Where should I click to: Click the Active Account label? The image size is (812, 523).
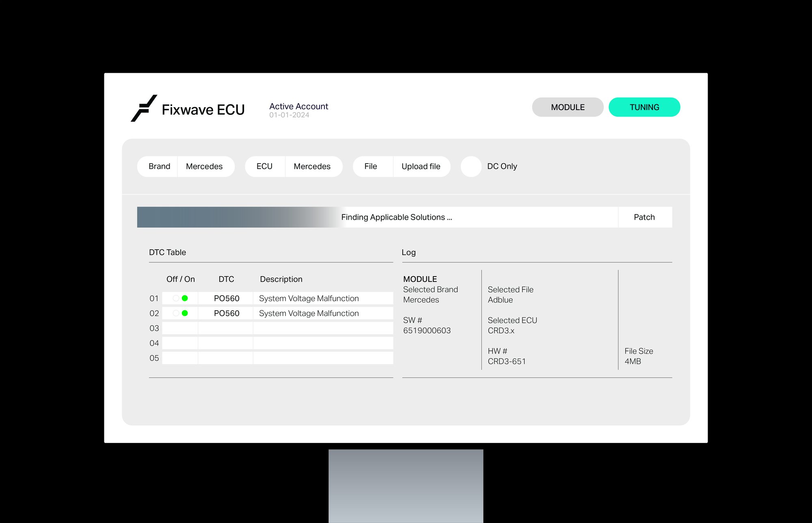click(x=298, y=106)
